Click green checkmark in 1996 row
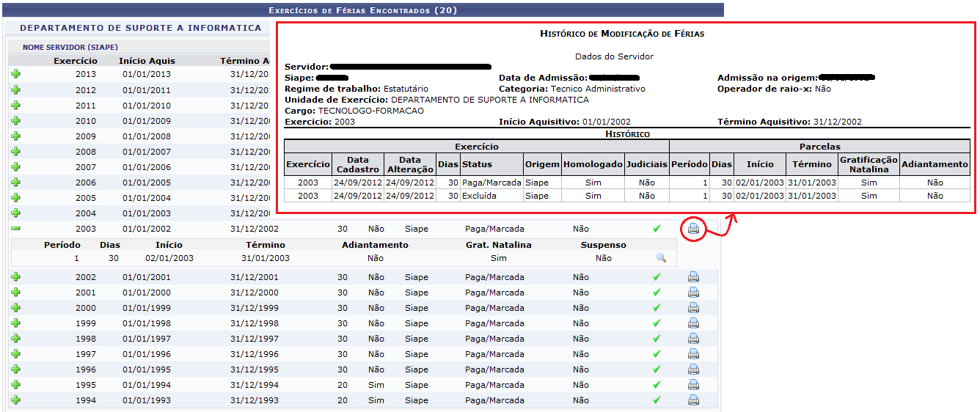The height and width of the screenshot is (412, 980). [x=657, y=369]
